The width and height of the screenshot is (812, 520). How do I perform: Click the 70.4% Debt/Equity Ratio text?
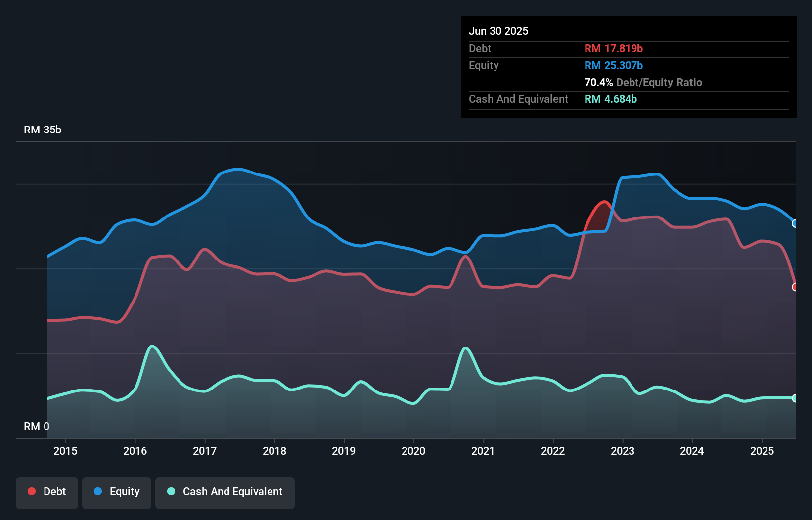click(x=643, y=82)
